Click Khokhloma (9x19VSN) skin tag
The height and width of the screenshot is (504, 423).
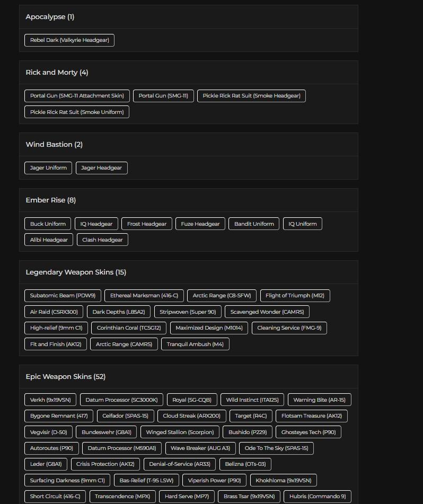283,480
